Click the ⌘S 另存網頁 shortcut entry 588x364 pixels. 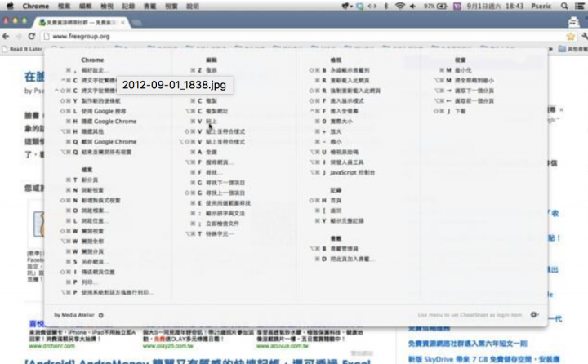[x=87, y=262]
